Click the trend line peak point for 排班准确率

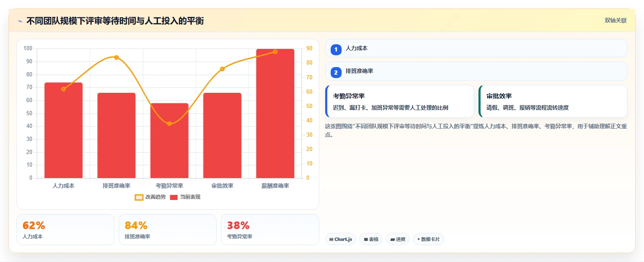point(117,57)
